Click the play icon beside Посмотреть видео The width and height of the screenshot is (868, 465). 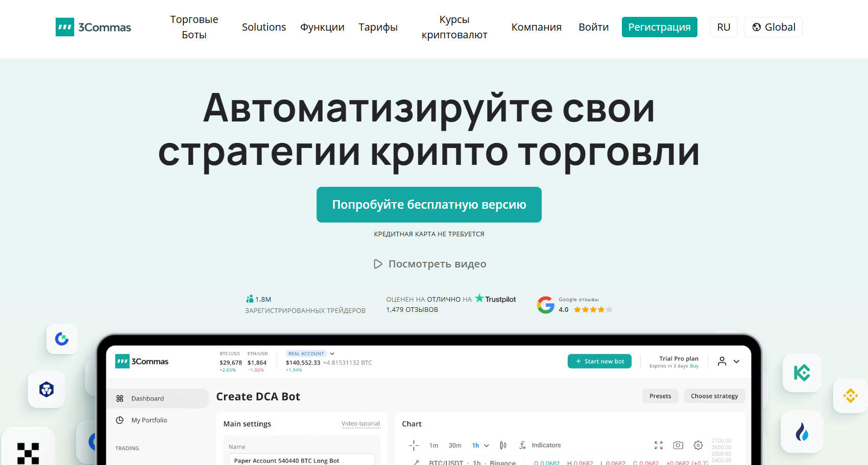(x=378, y=264)
